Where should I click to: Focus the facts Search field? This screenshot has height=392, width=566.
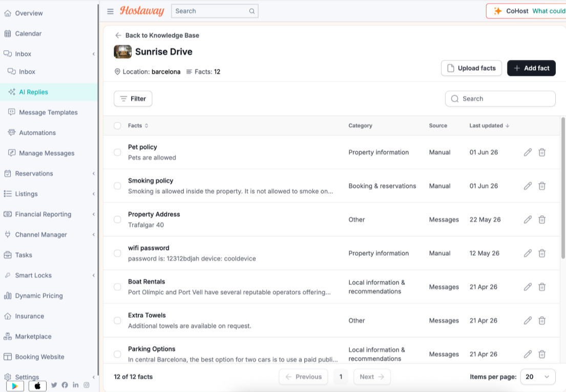click(x=500, y=99)
